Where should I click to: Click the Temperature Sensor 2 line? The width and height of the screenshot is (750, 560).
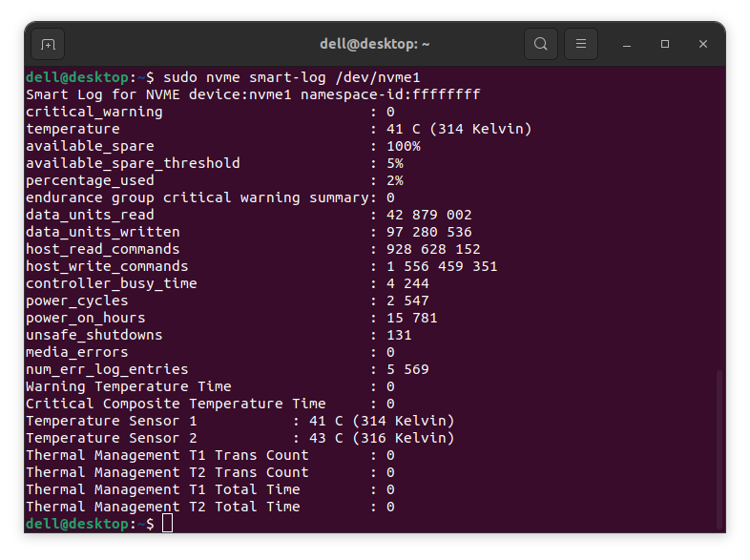[240, 438]
